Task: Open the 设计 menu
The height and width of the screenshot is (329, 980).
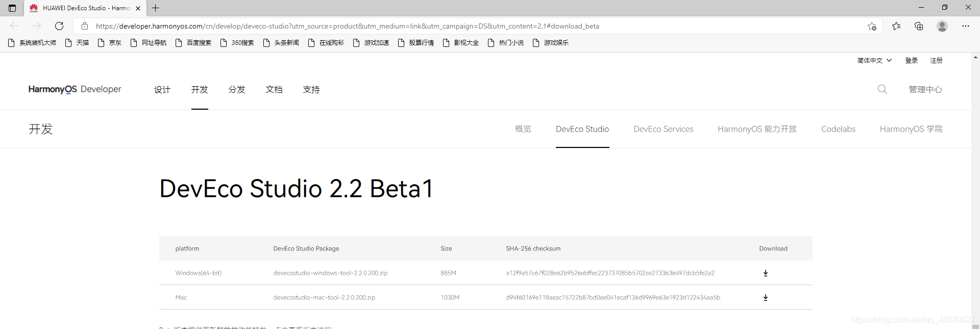Action: point(162,90)
